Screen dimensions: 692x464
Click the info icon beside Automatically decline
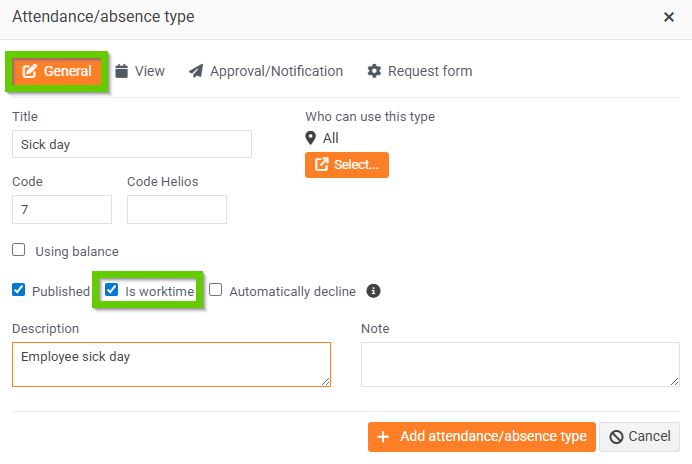[x=374, y=291]
